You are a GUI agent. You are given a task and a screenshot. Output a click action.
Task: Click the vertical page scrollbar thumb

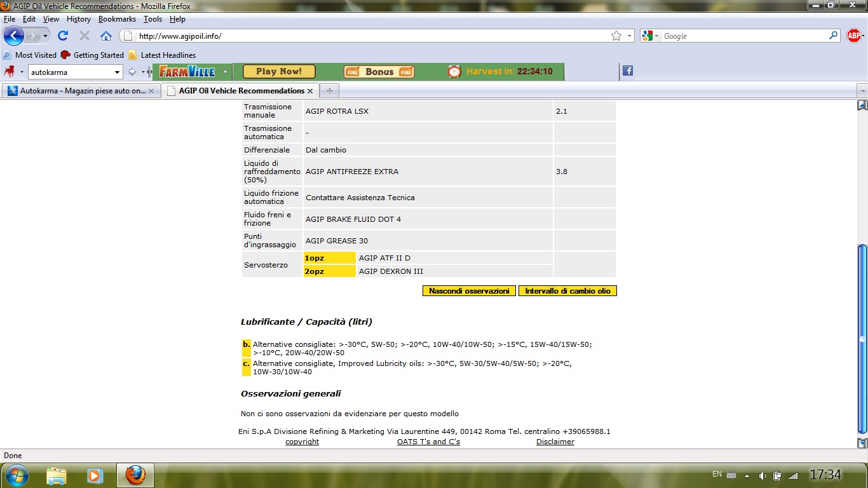(862, 338)
